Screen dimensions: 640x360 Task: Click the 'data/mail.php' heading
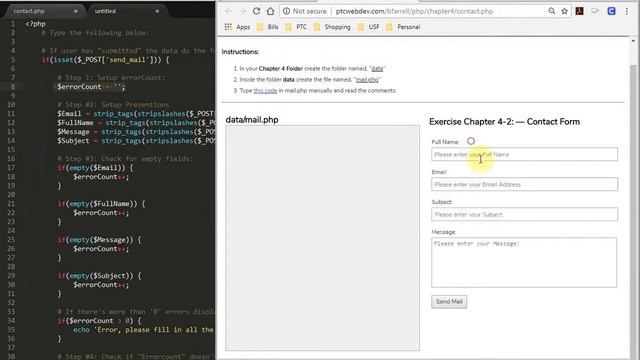(x=252, y=120)
